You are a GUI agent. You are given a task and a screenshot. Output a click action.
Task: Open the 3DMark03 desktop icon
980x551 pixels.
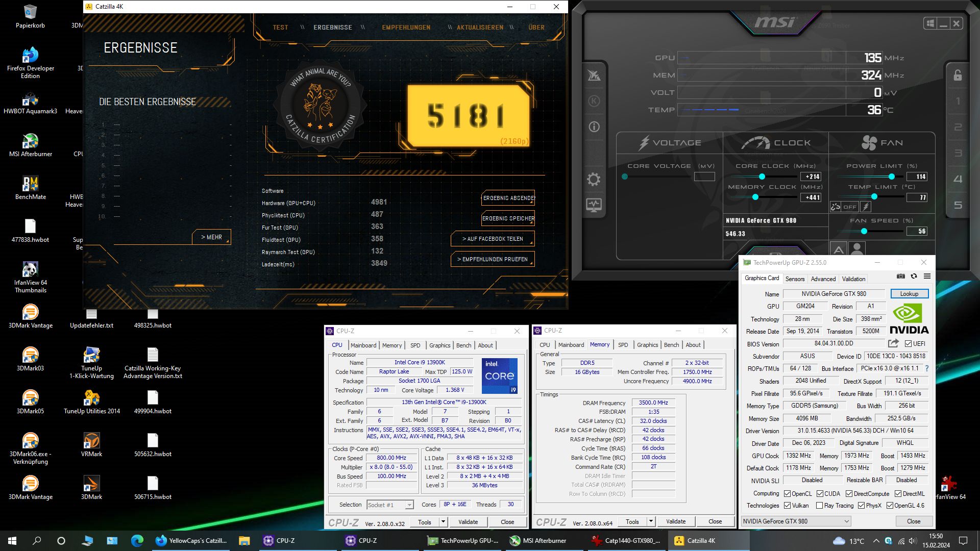30,359
